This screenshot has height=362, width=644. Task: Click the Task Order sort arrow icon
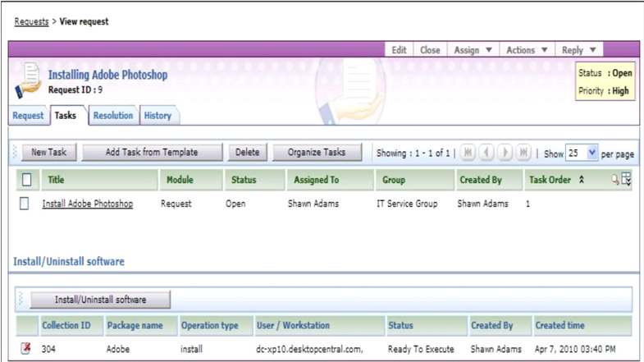point(582,180)
